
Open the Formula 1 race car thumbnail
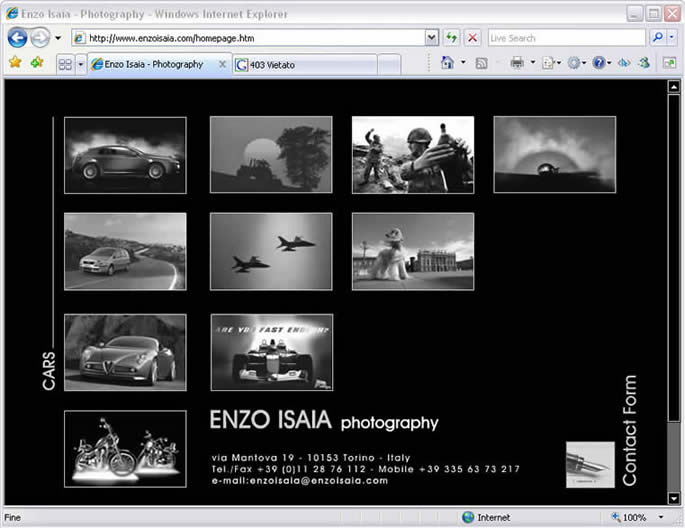271,352
